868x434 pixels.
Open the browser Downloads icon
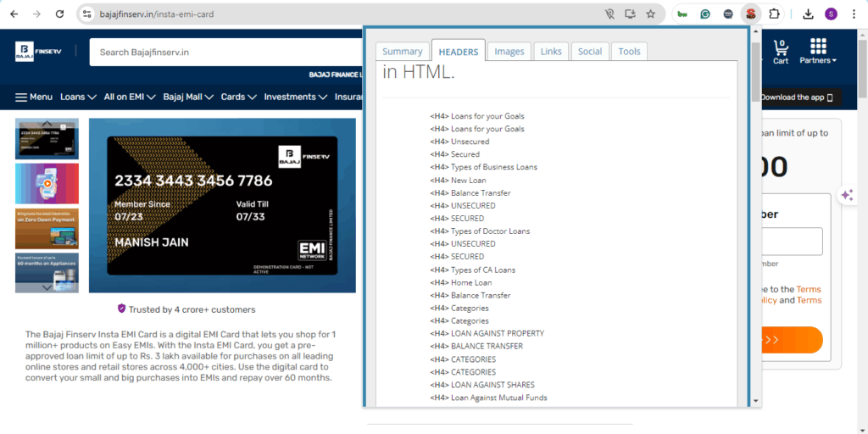pos(808,14)
